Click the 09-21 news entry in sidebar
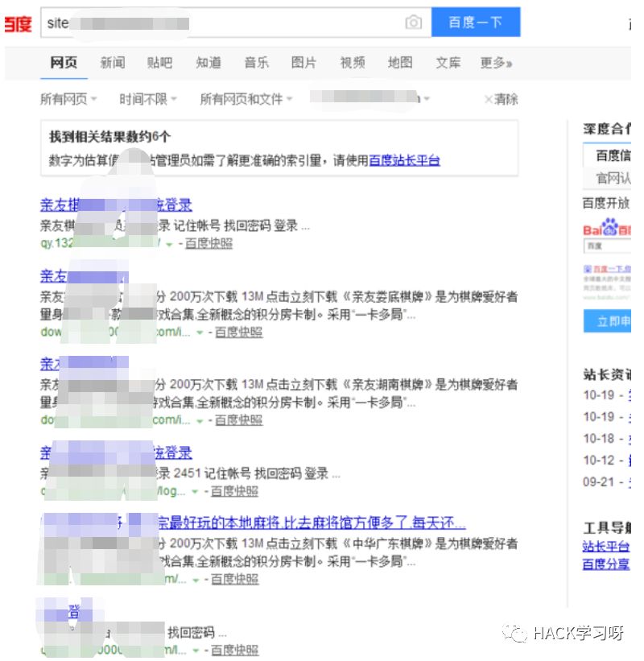 click(x=607, y=481)
